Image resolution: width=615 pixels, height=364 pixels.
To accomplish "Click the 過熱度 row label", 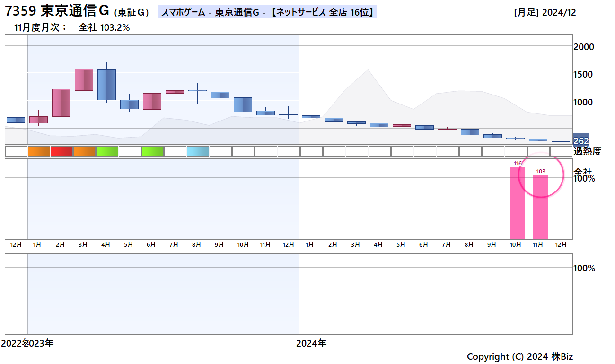I will pos(587,151).
